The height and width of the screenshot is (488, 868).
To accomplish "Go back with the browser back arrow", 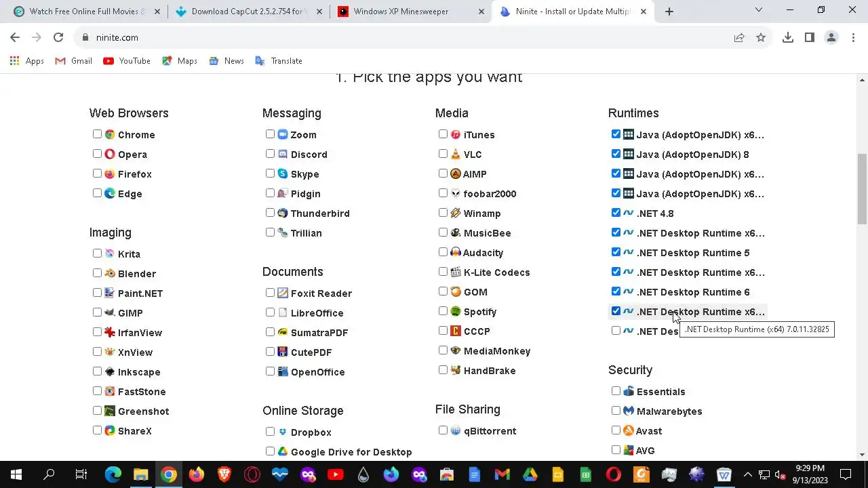I will [x=15, y=37].
